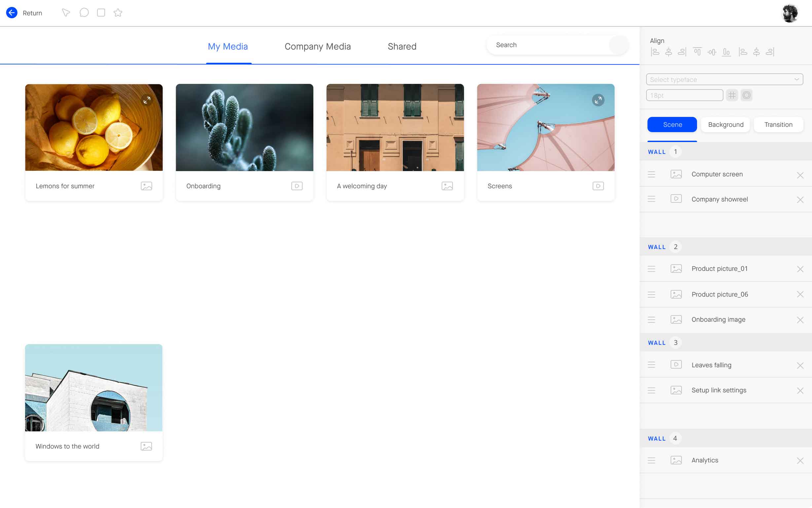
Task: Expand the Lemons for summer preview
Action: coord(147,100)
